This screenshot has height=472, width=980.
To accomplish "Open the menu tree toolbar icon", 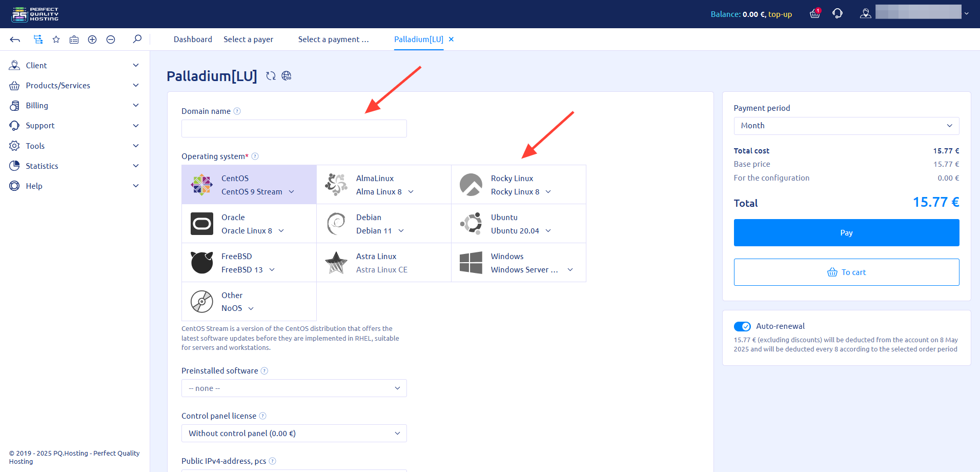I will 38,40.
